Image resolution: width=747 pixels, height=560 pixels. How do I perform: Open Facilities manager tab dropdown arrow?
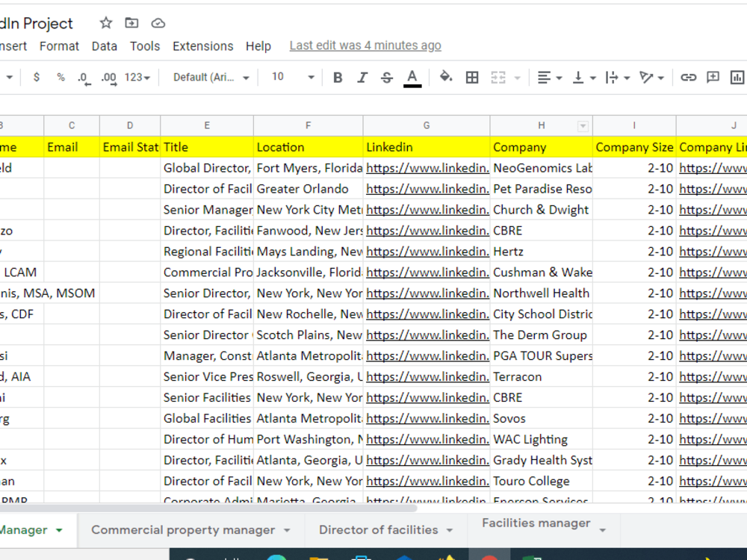point(602,530)
